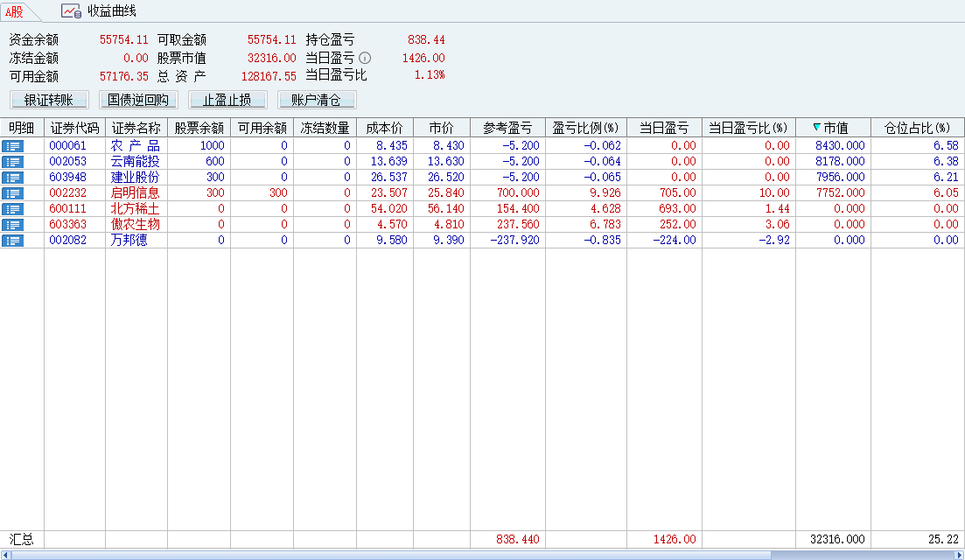Sort by 股票余额 column header

pyautogui.click(x=199, y=128)
